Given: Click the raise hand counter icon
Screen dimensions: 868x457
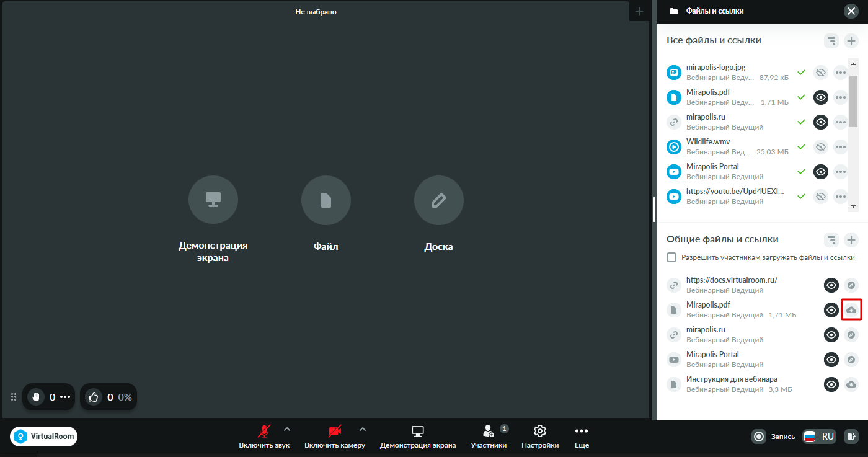Looking at the screenshot, I should coord(36,397).
